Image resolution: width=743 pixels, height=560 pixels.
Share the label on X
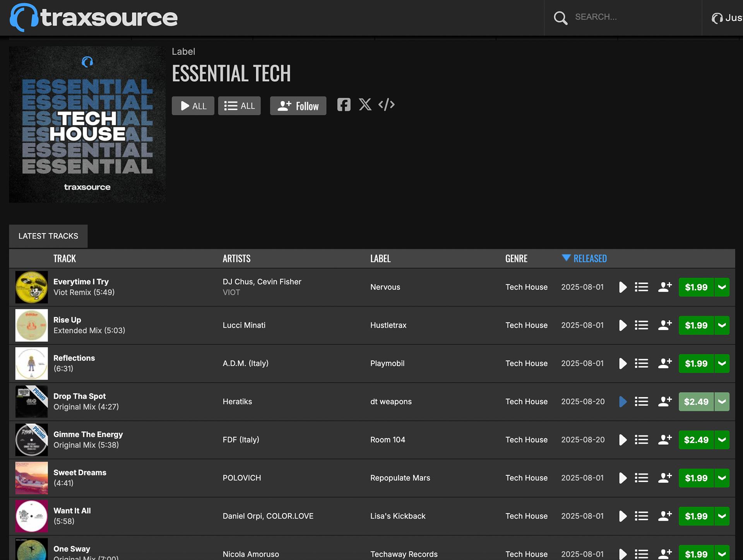[x=365, y=105]
